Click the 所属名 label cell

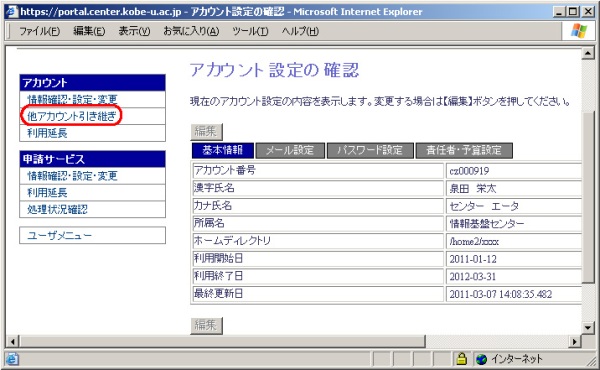point(318,223)
